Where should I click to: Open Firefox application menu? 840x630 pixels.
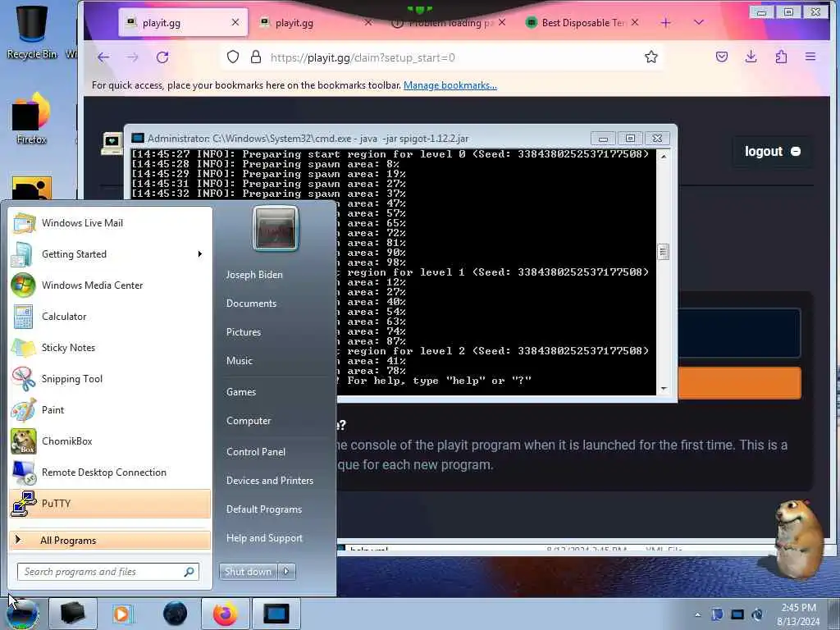pos(810,57)
